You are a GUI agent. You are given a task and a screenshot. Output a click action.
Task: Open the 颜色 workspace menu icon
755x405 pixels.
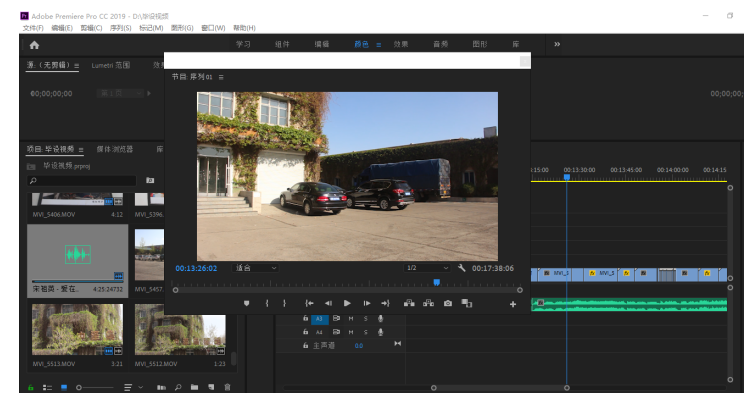point(379,45)
